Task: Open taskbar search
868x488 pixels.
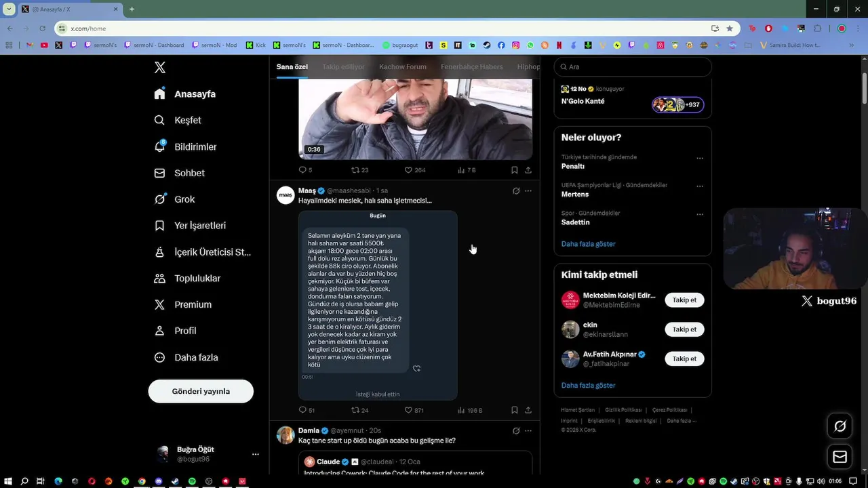Action: pos(24,481)
